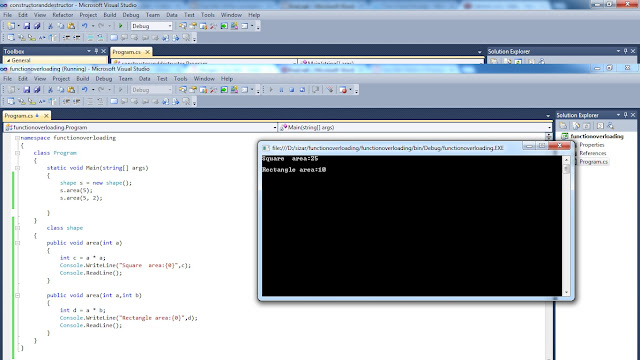640x360 pixels.
Task: Click Save All icon in functionoverloading toolbar
Action: (37, 90)
